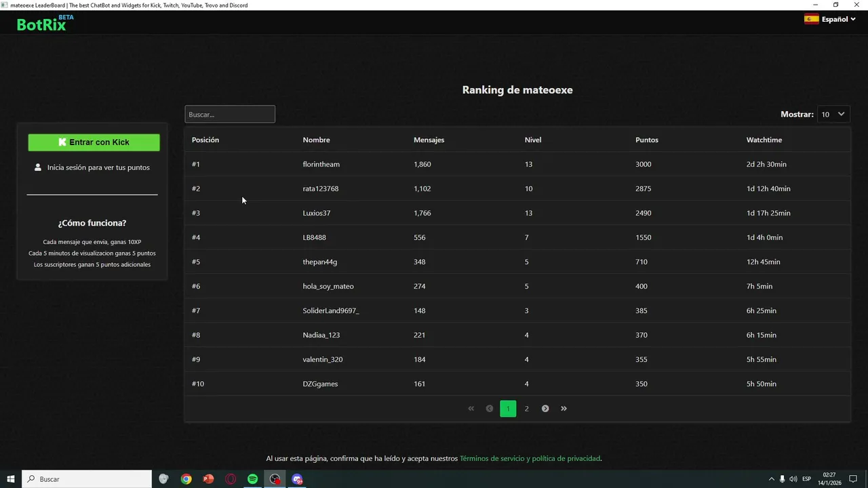
Task: Click the Posición column header
Action: (x=205, y=140)
